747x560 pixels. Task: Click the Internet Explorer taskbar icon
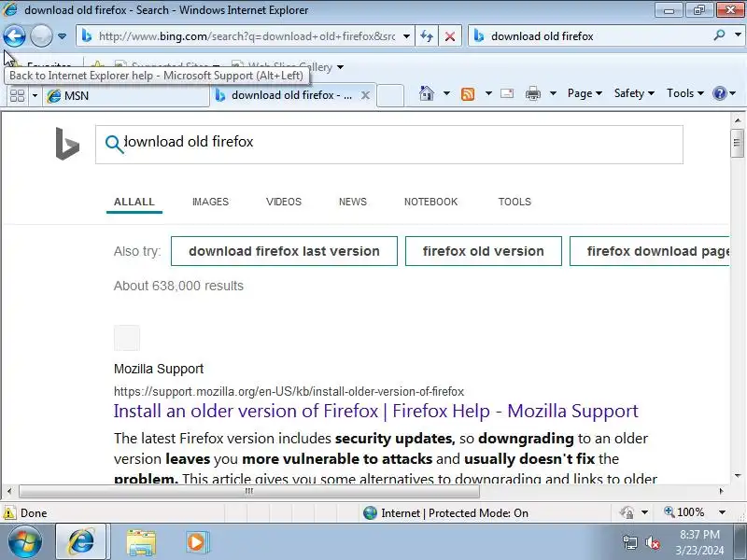(81, 542)
